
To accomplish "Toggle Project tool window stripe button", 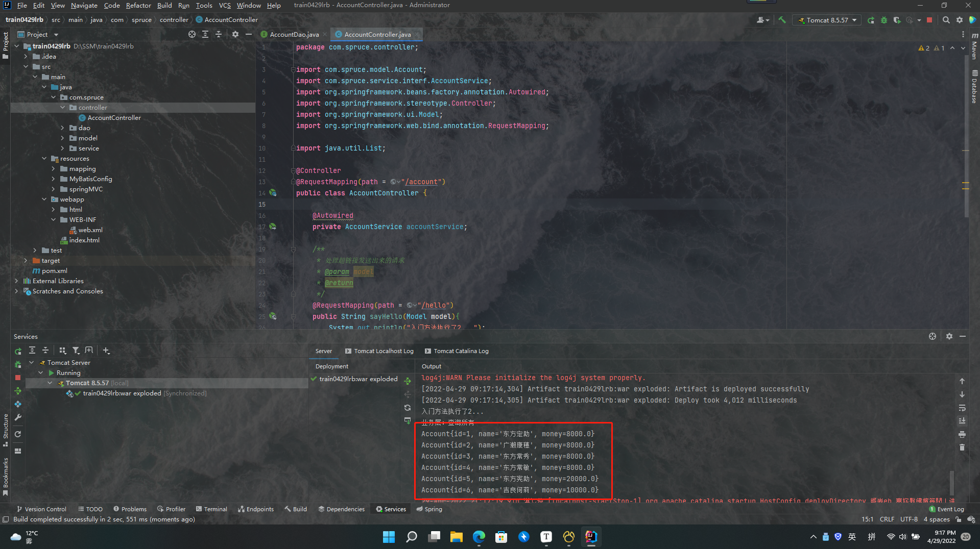I will (5, 45).
